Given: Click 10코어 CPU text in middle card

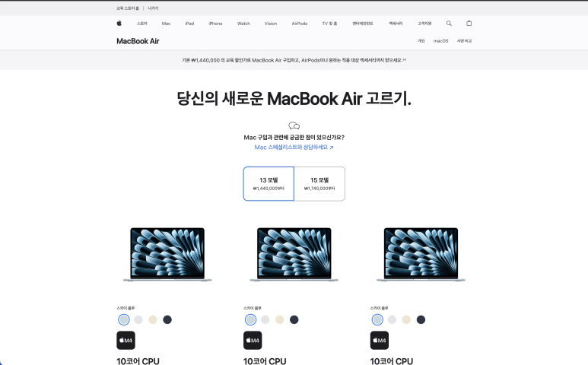Looking at the screenshot, I should tap(265, 361).
